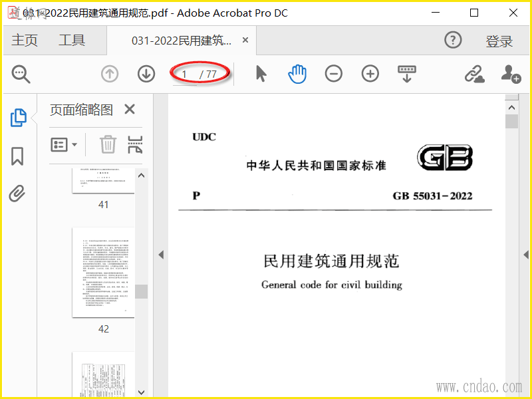The width and height of the screenshot is (532, 399).
Task: Click the page number input field
Action: [185, 74]
